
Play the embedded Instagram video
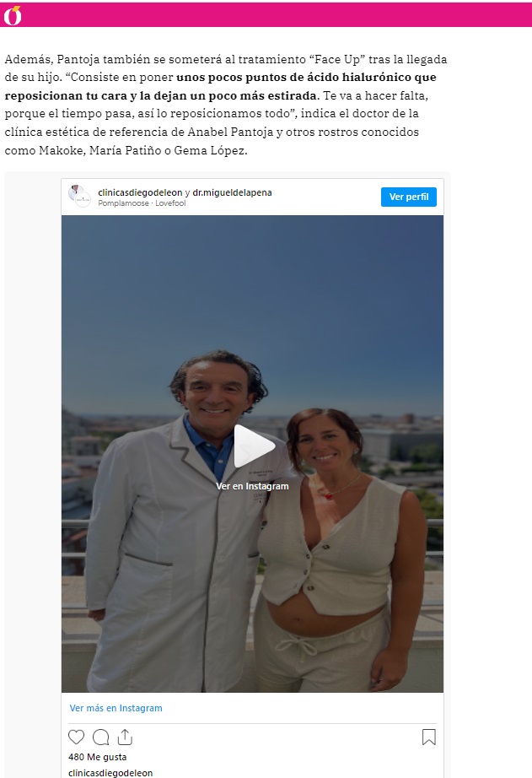pyautogui.click(x=254, y=446)
